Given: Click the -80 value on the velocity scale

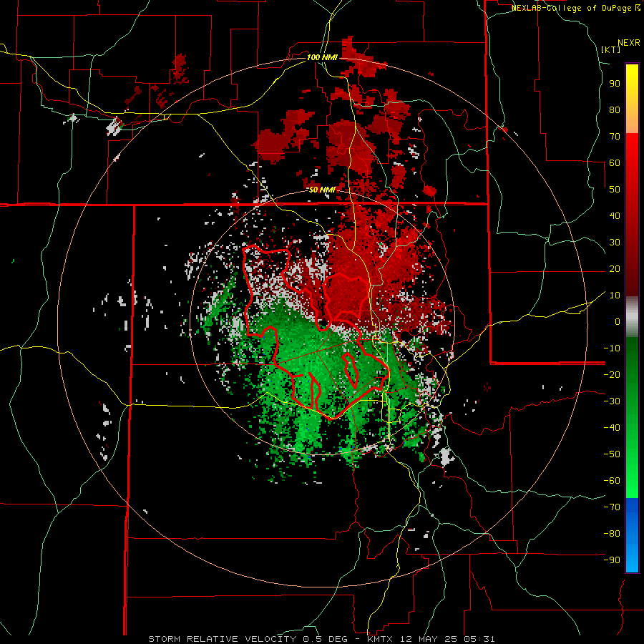Looking at the screenshot, I should 612,534.
